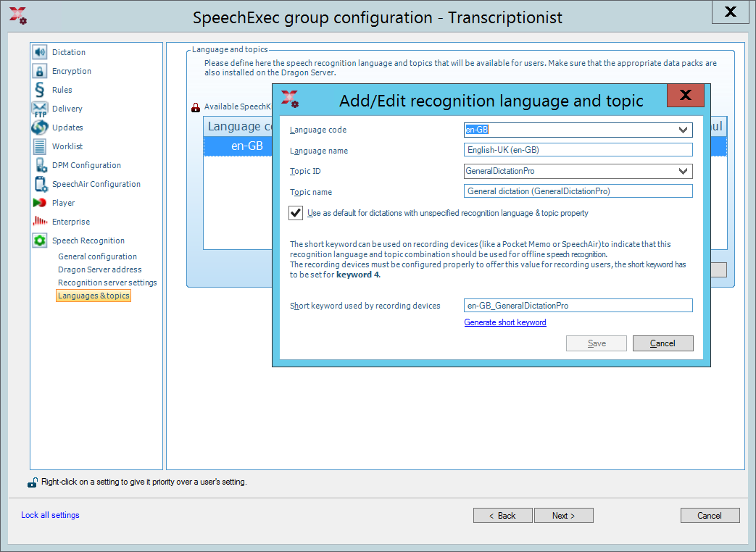Click the Delivery FTP envelope icon
The image size is (756, 552).
point(40,109)
